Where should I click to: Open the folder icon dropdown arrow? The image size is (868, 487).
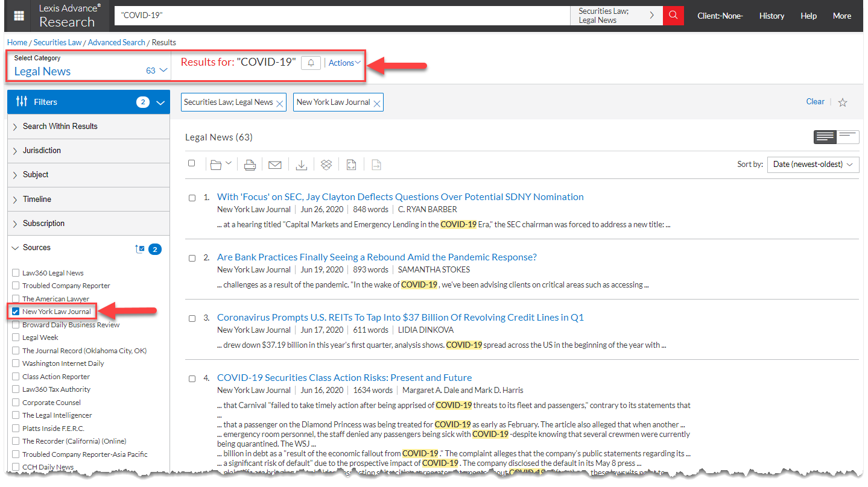pyautogui.click(x=229, y=163)
